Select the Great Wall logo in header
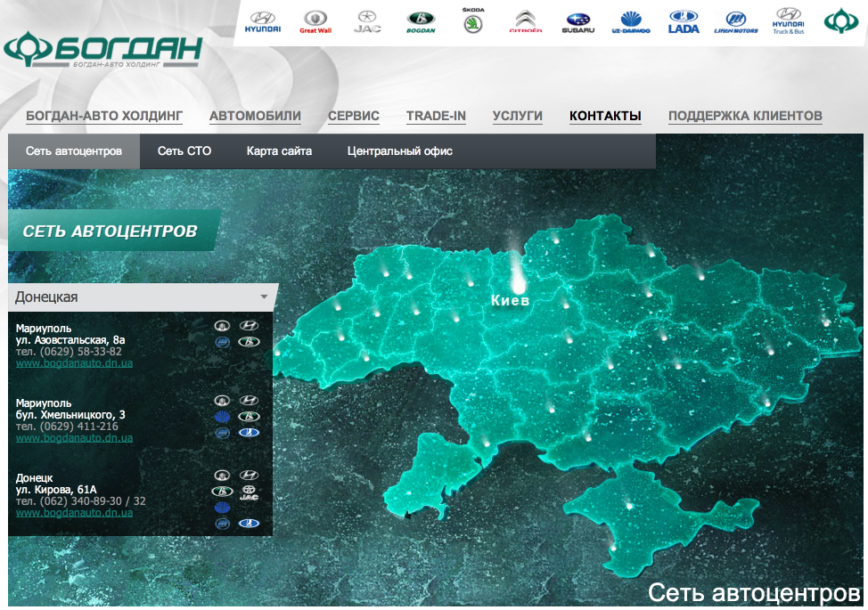 coord(315,22)
